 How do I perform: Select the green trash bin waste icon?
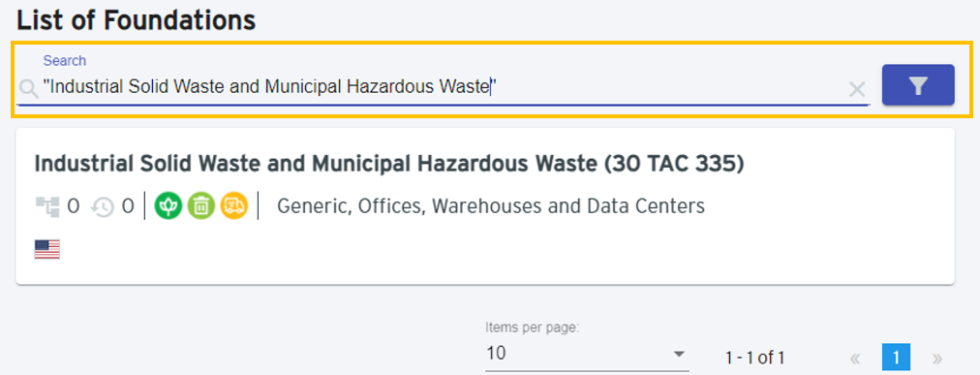pyautogui.click(x=201, y=205)
